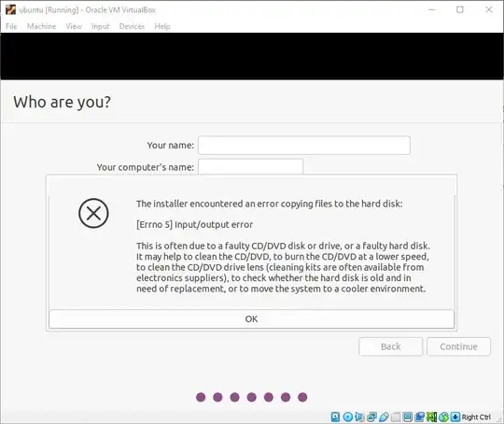
Task: Click the Back button in the installer
Action: 390,346
